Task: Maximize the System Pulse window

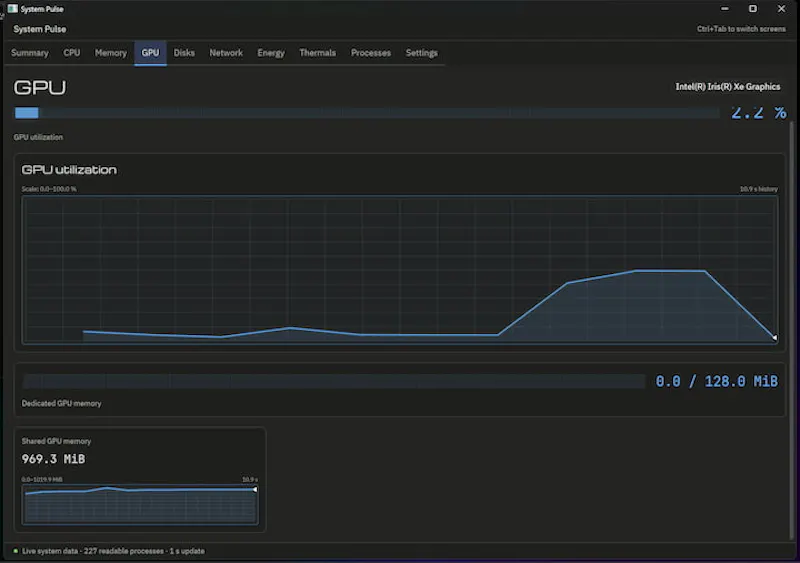Action: point(753,9)
